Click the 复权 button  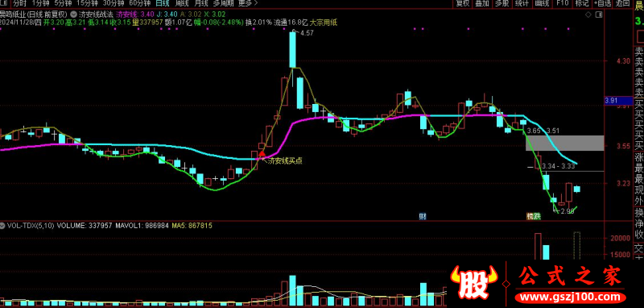pos(462,3)
